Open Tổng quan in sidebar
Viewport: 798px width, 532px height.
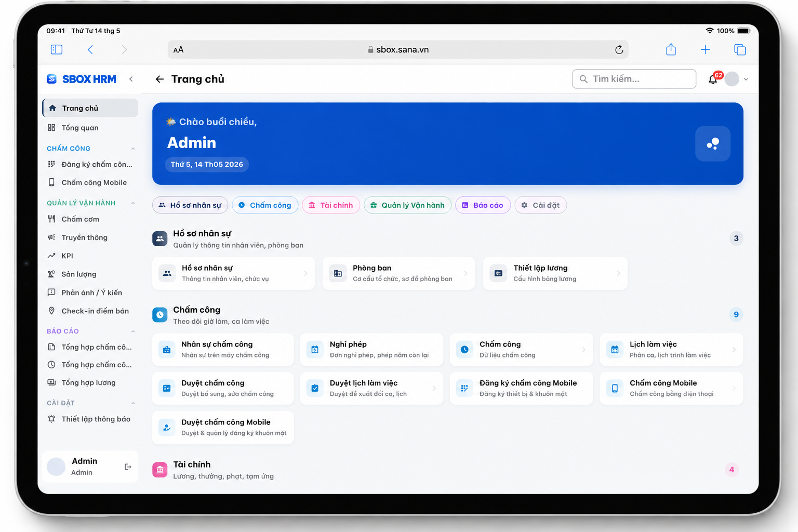click(x=90, y=128)
